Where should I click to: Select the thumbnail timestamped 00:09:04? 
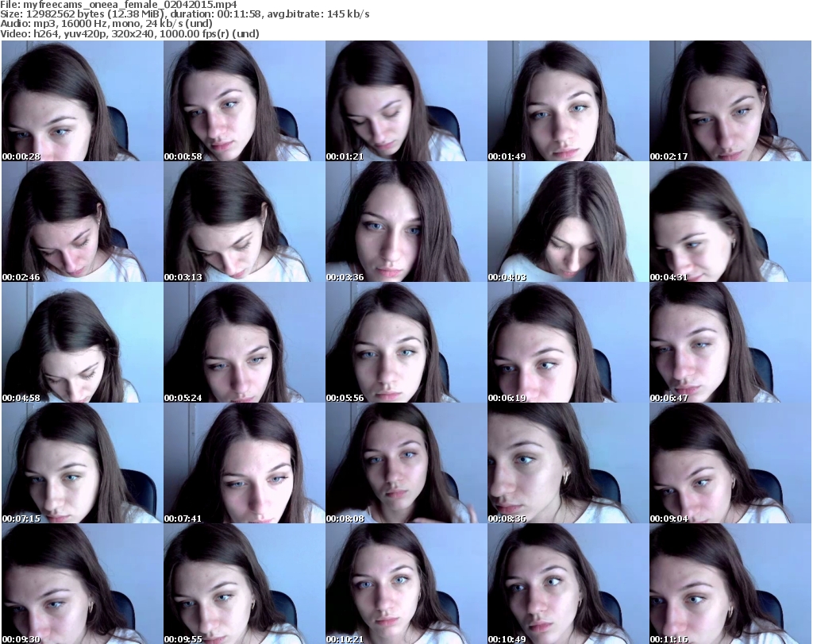pos(730,463)
